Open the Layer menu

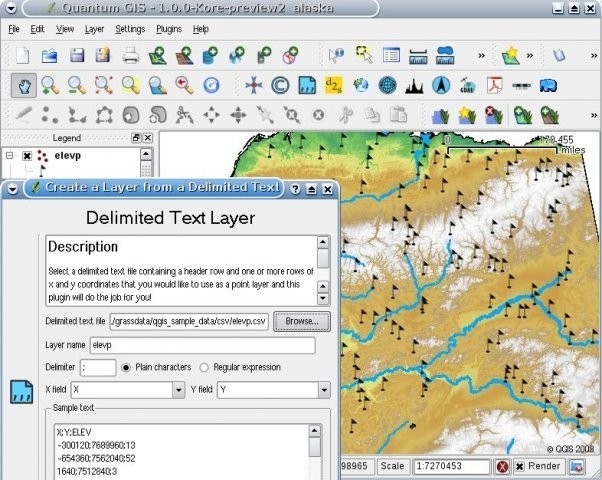click(94, 29)
